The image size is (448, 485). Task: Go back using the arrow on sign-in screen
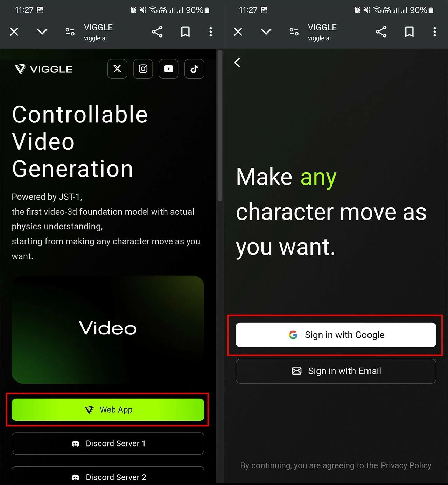click(238, 63)
